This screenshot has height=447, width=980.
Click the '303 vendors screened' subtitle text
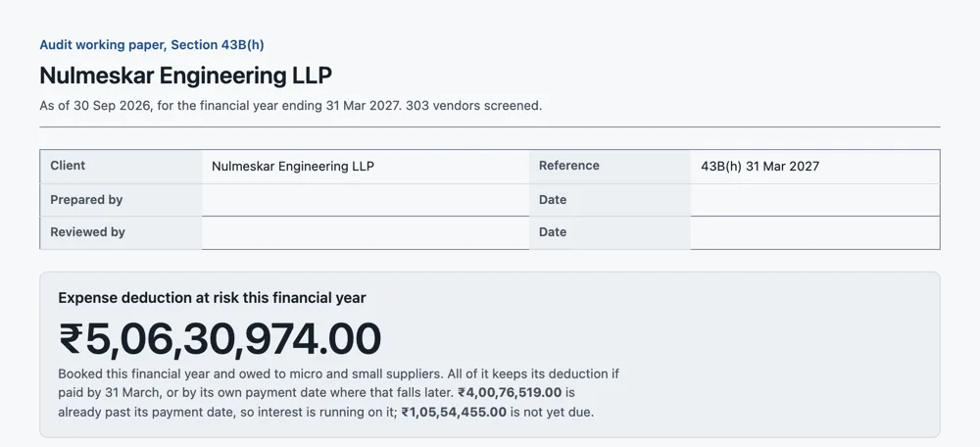[473, 106]
